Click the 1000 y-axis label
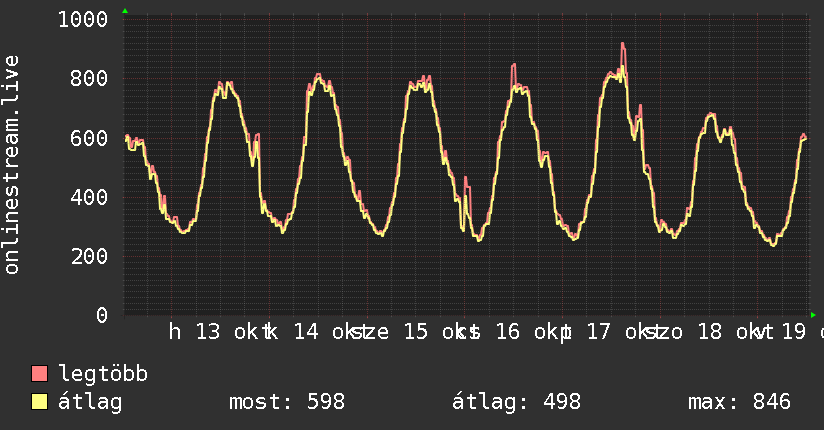 pyautogui.click(x=83, y=19)
